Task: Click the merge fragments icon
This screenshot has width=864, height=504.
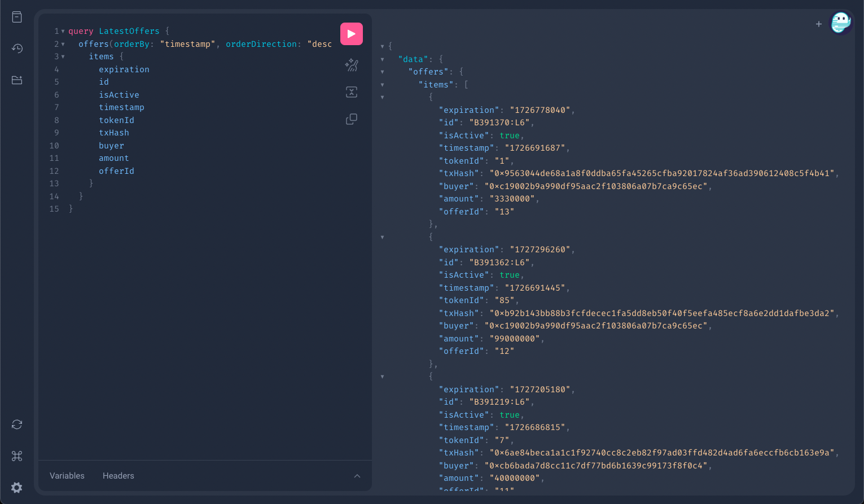Action: tap(351, 92)
